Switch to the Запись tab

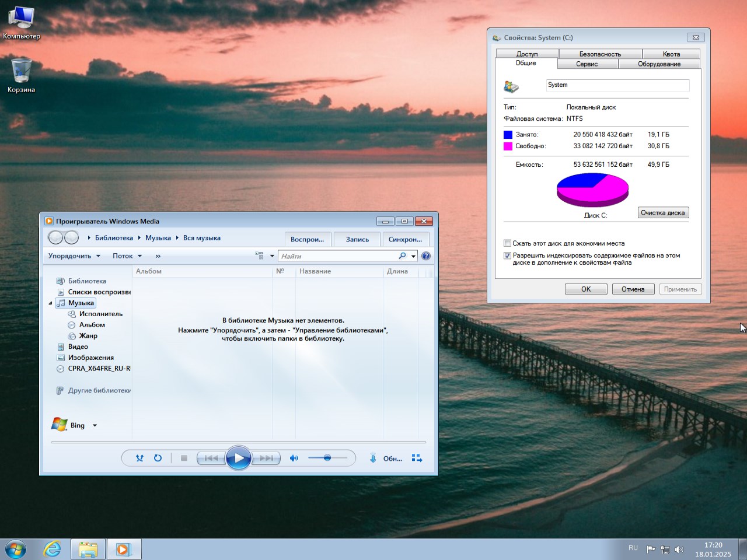357,239
